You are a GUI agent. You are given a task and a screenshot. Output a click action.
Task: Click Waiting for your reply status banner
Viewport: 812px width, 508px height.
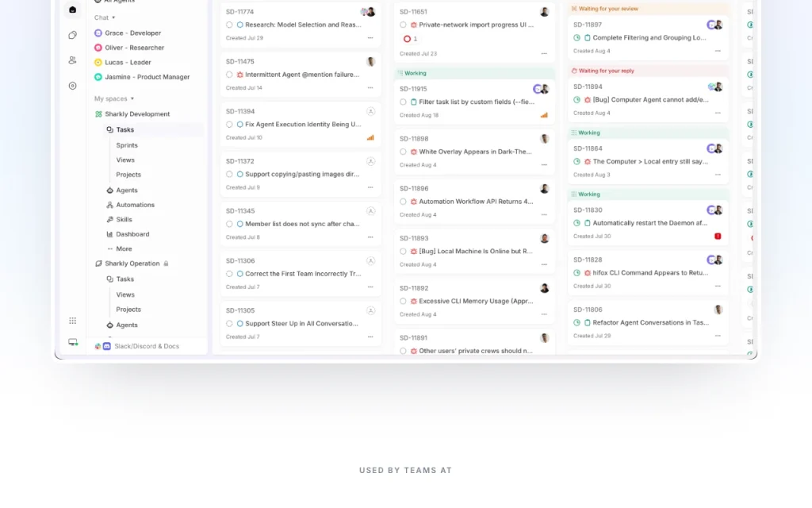pyautogui.click(x=648, y=71)
